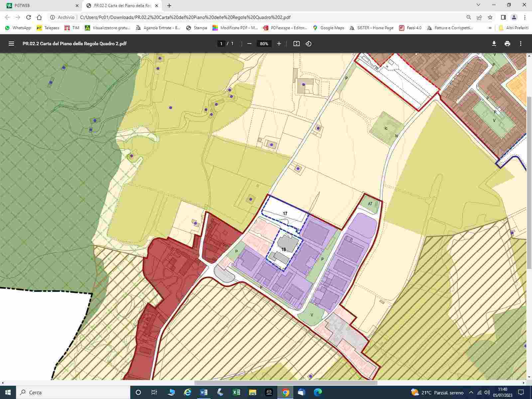Viewport: 532px width, 399px height.
Task: Open Word from the Windows taskbar
Action: [204, 392]
